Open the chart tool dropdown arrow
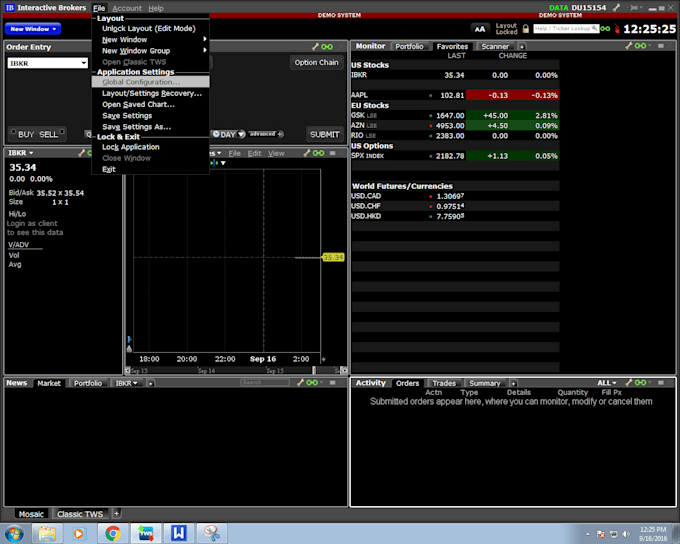Image resolution: width=680 pixels, height=544 pixels. [223, 163]
